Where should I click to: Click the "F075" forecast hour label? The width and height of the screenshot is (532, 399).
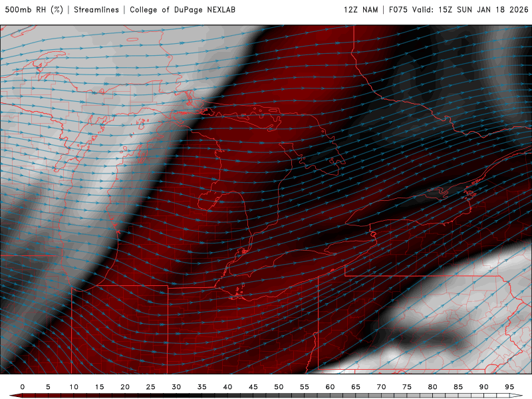[398, 10]
